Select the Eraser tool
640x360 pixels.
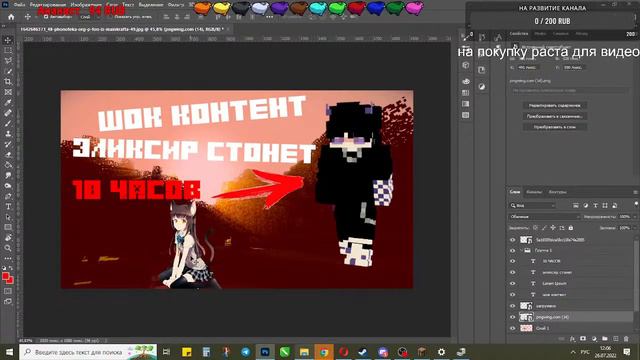click(x=8, y=155)
